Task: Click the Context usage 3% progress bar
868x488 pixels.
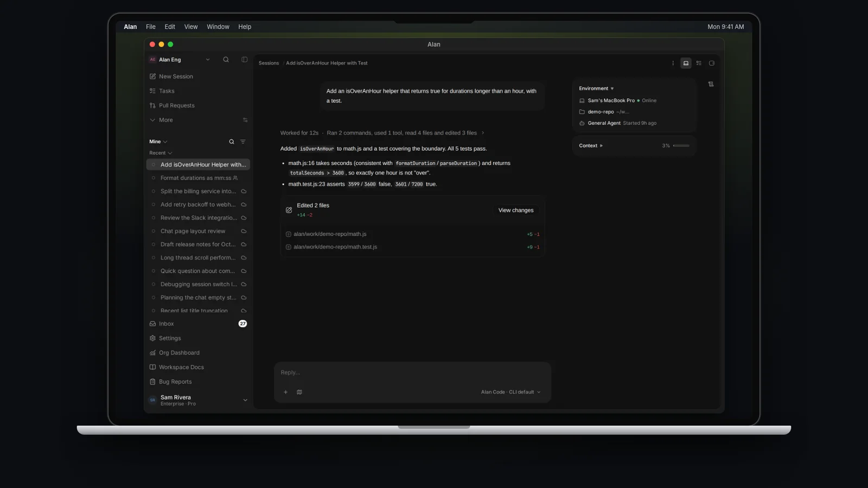Action: point(681,146)
